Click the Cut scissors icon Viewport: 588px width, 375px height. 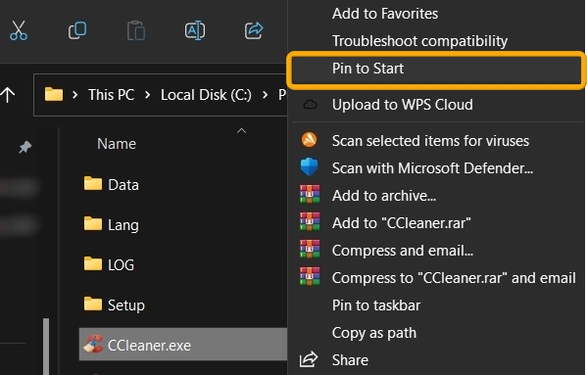click(x=19, y=30)
